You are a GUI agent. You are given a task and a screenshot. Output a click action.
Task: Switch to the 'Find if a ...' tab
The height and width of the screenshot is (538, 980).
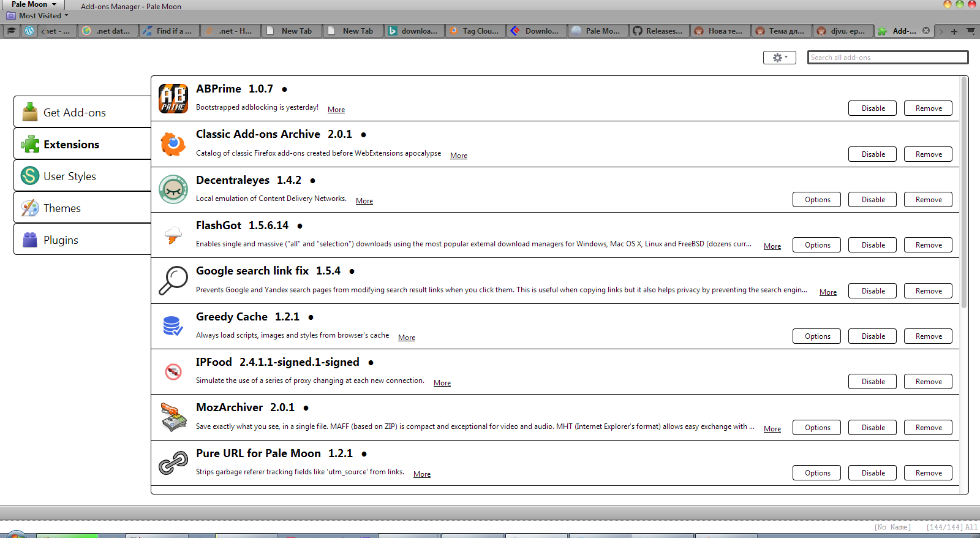click(169, 31)
